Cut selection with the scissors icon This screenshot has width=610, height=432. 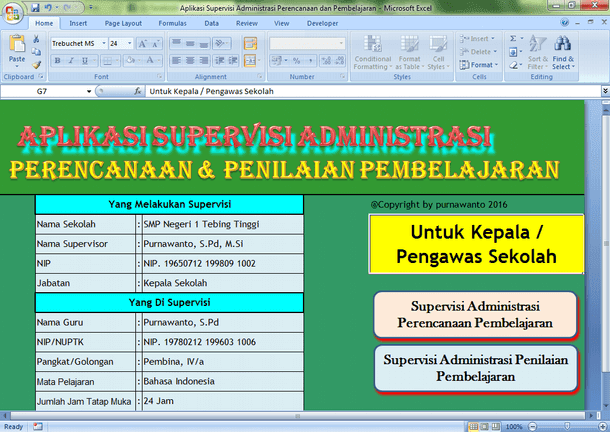pos(36,39)
